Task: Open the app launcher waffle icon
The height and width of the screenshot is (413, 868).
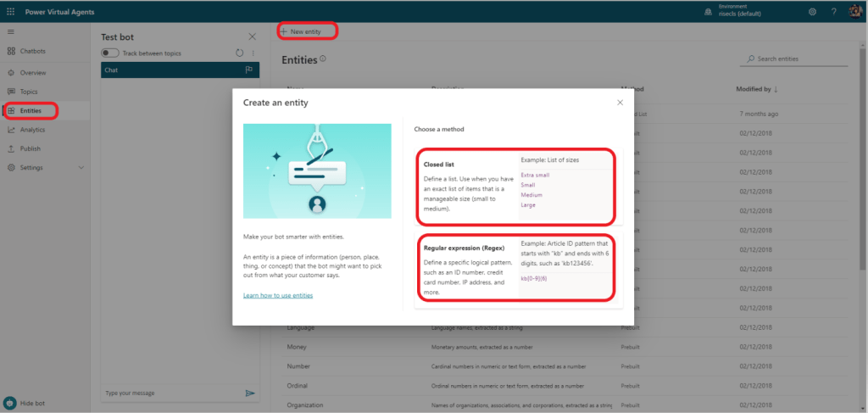Action: click(x=10, y=11)
